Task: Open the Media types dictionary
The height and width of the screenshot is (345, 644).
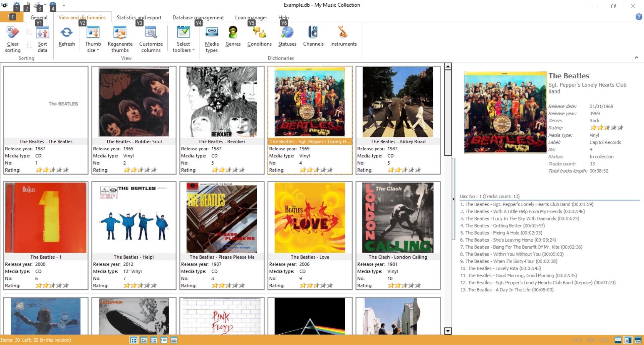Action: (212, 39)
